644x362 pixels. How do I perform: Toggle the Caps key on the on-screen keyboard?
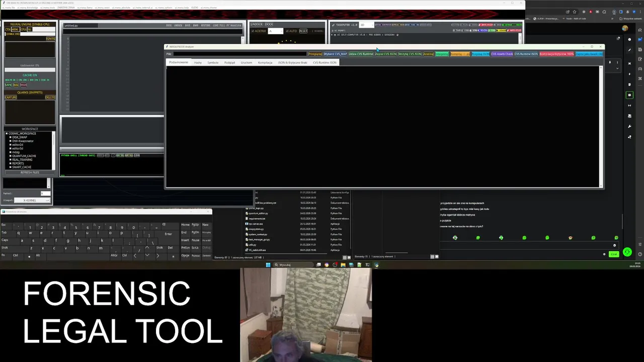click(x=10, y=241)
